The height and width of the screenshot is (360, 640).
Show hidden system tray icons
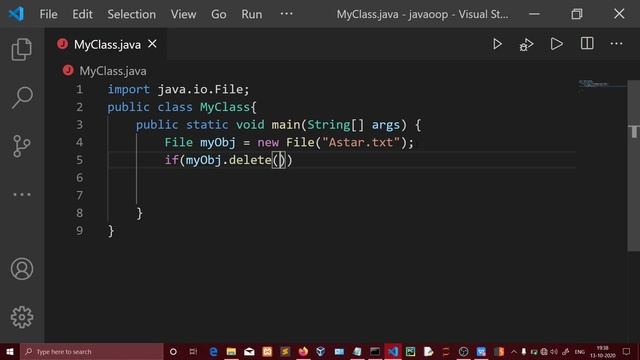click(x=514, y=351)
